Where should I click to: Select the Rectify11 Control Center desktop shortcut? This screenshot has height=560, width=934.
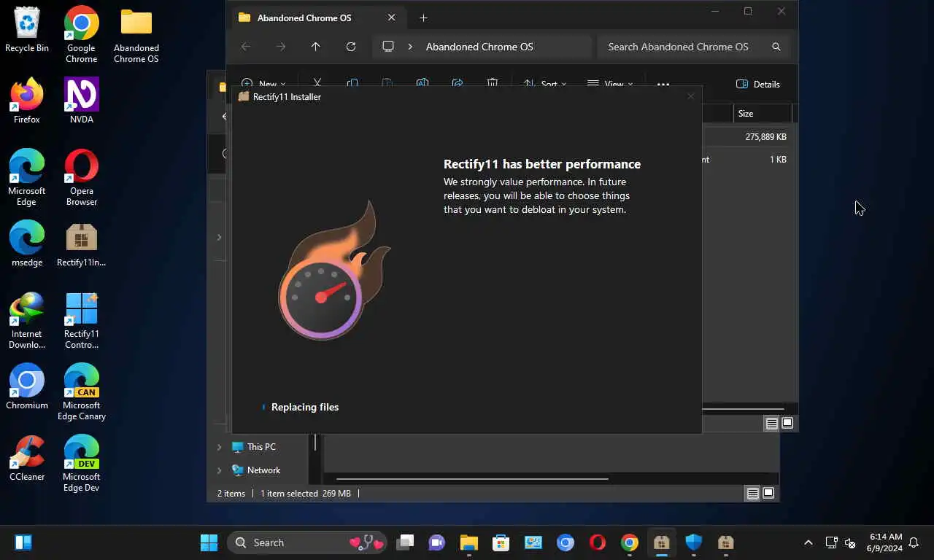pos(82,321)
